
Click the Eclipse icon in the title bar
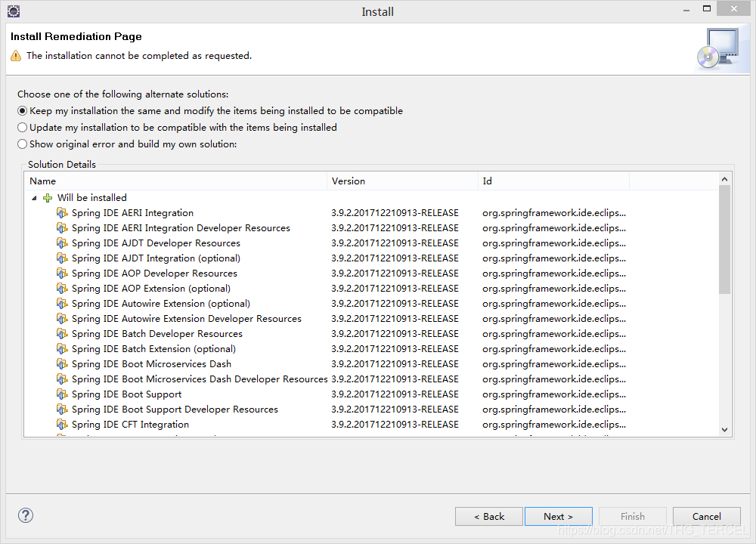(14, 11)
